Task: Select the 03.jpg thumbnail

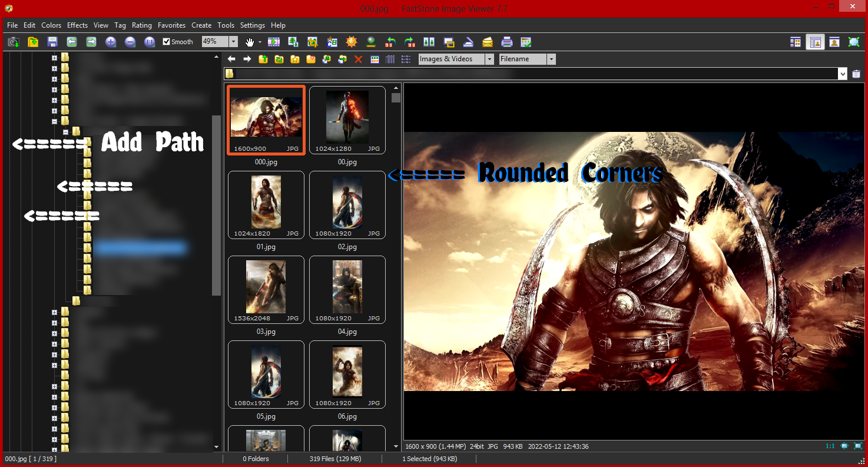Action: point(266,290)
